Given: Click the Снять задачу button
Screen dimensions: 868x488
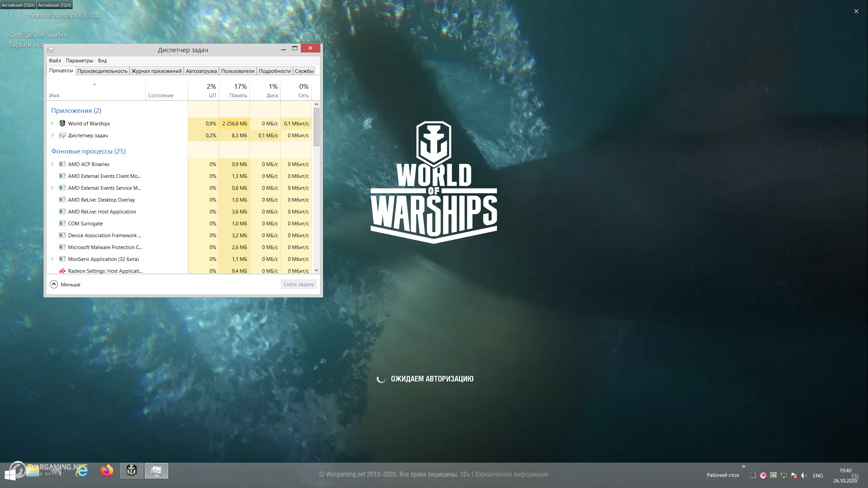Looking at the screenshot, I should (299, 284).
